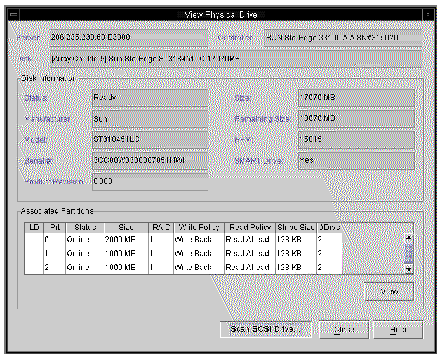Click the Read Policy column header
Viewport: 443px width, 360px height.
click(250, 228)
